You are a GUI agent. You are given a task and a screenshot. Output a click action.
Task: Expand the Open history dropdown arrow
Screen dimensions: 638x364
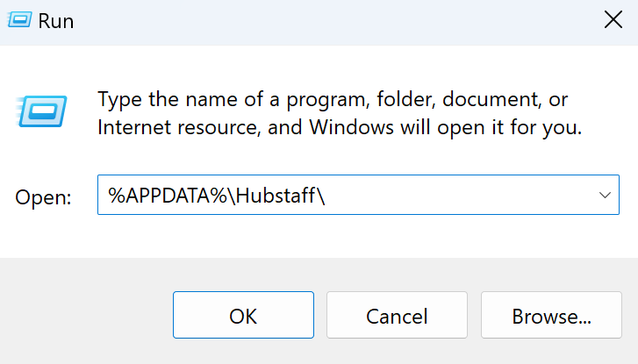(605, 196)
